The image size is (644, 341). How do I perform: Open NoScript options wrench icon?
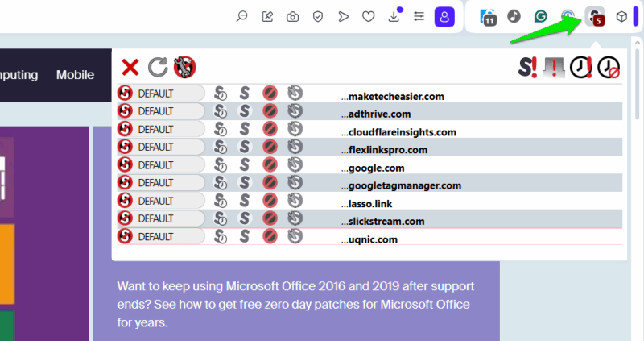(x=185, y=67)
